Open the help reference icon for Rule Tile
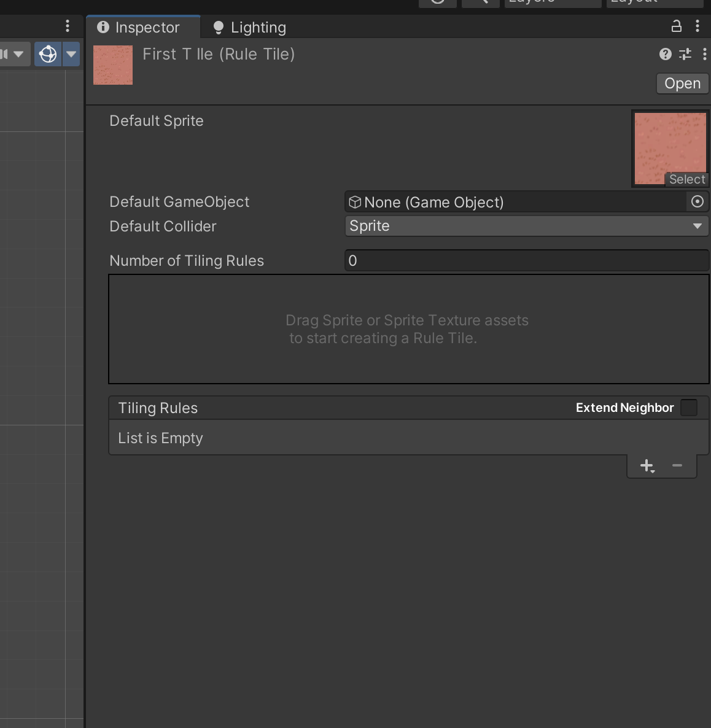Screen dimensions: 711x728 665,55
